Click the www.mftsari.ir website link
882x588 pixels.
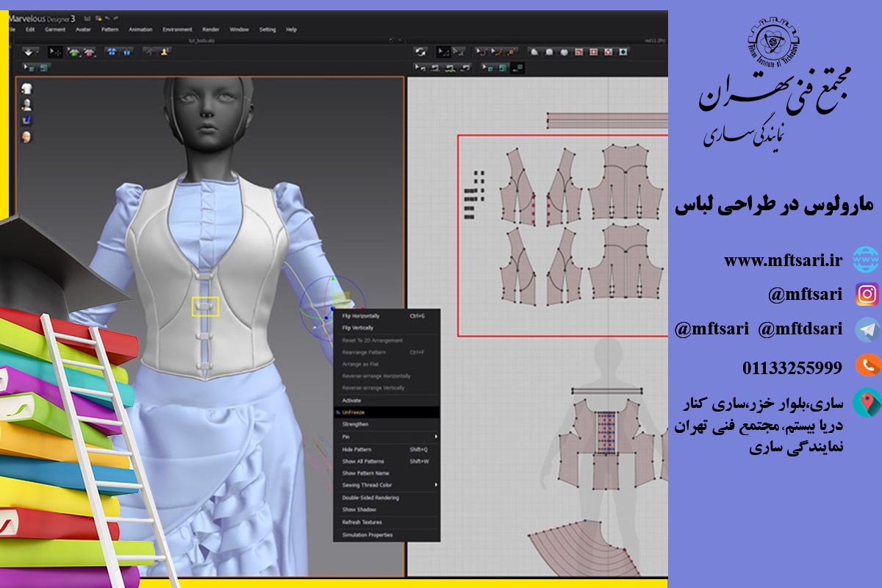coord(782,259)
